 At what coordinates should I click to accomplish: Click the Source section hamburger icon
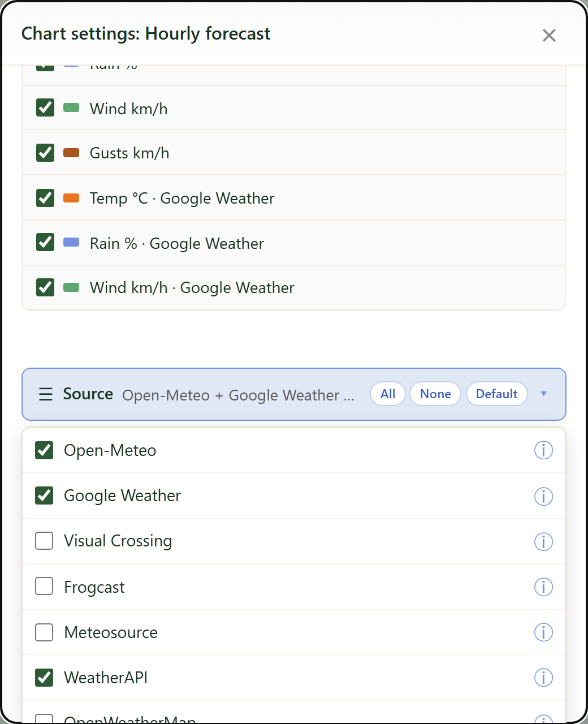tap(46, 394)
